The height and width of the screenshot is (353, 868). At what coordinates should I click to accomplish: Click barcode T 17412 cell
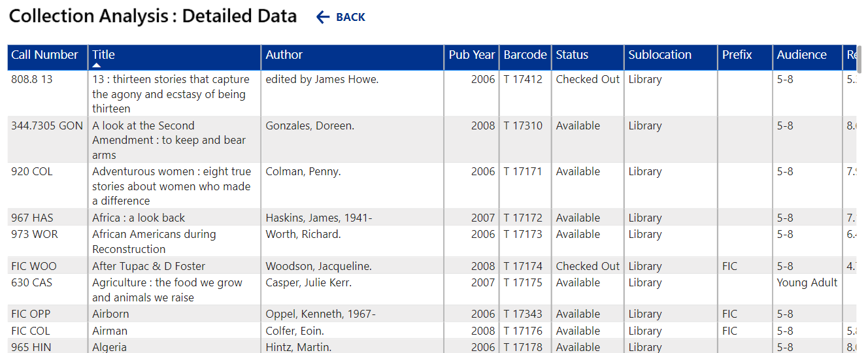coord(523,80)
